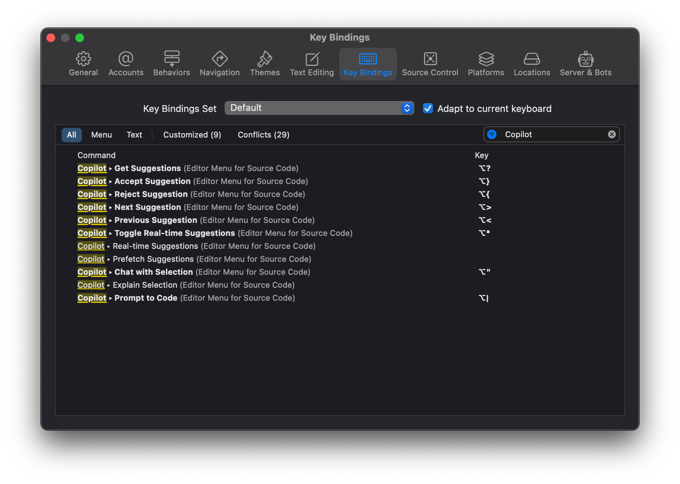Click the ⌥| key for Prompt to Code
Image resolution: width=680 pixels, height=484 pixels.
[484, 298]
